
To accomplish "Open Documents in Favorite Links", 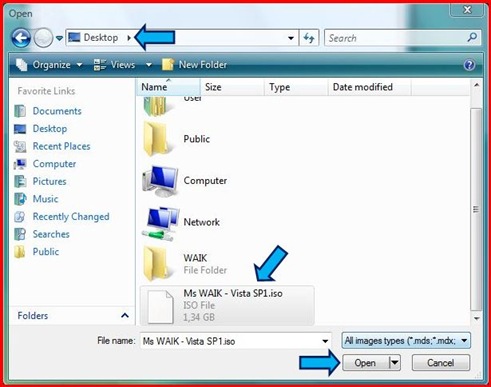I will [57, 111].
